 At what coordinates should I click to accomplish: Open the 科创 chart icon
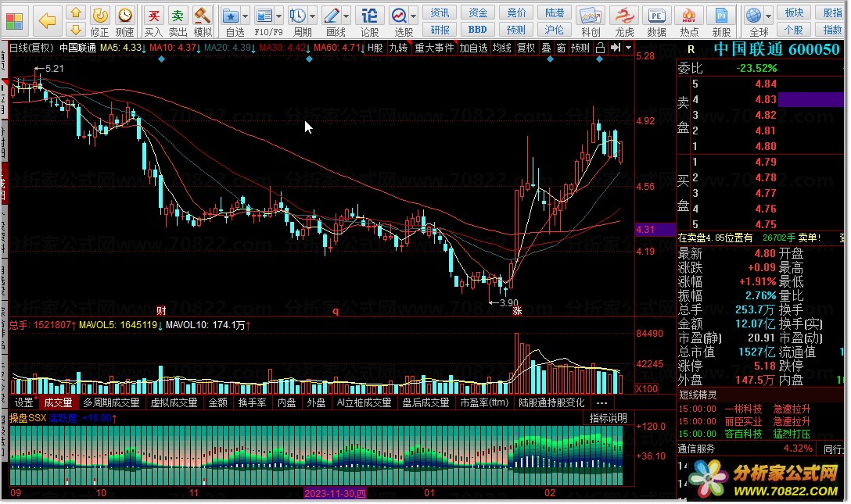591,16
